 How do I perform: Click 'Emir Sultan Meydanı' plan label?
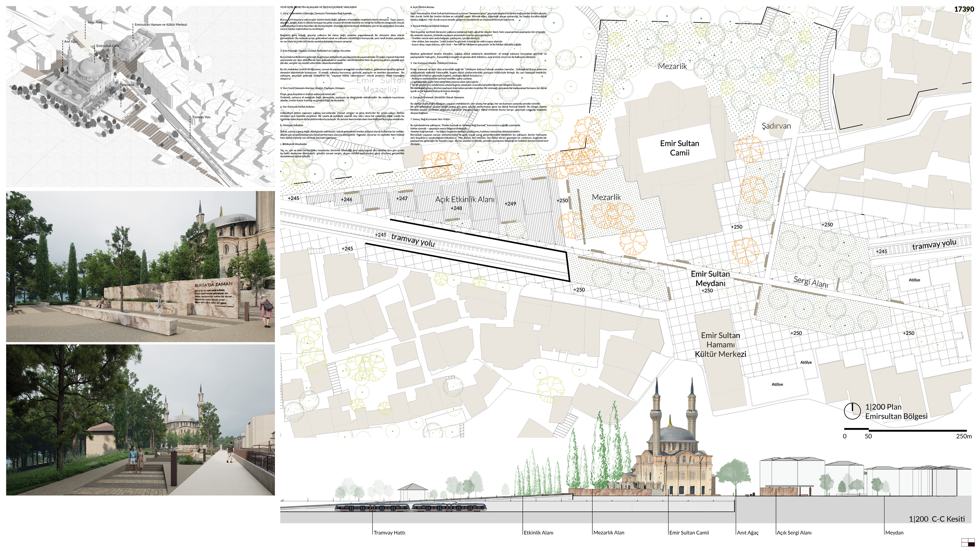click(x=710, y=278)
